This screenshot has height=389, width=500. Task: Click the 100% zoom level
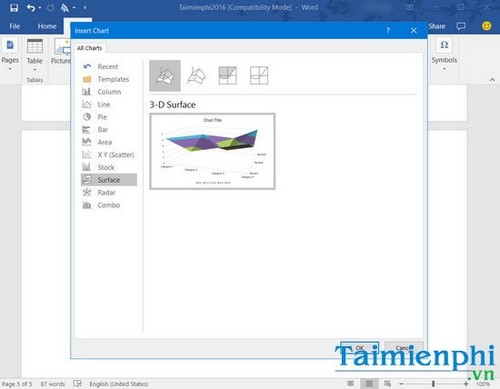[483, 384]
